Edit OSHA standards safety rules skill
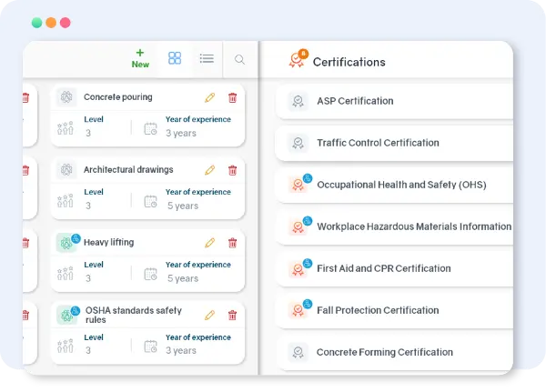This screenshot has height=392, width=546. (210, 315)
